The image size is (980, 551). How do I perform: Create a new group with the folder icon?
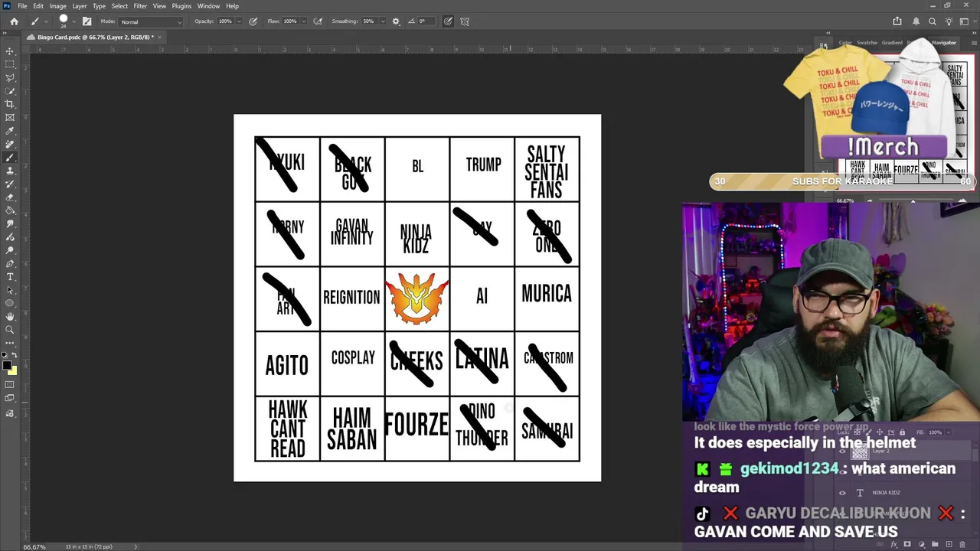pos(935,545)
